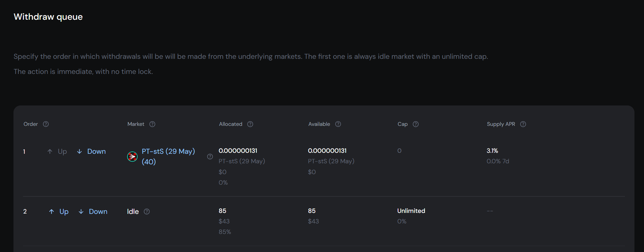The width and height of the screenshot is (644, 252).
Task: Open the Allocated column help tooltip icon
Action: (250, 124)
